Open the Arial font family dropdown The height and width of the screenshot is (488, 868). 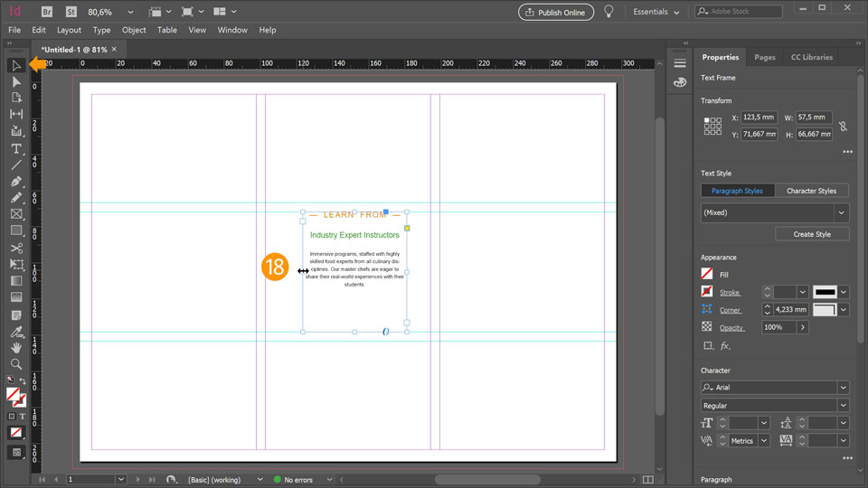[x=842, y=387]
